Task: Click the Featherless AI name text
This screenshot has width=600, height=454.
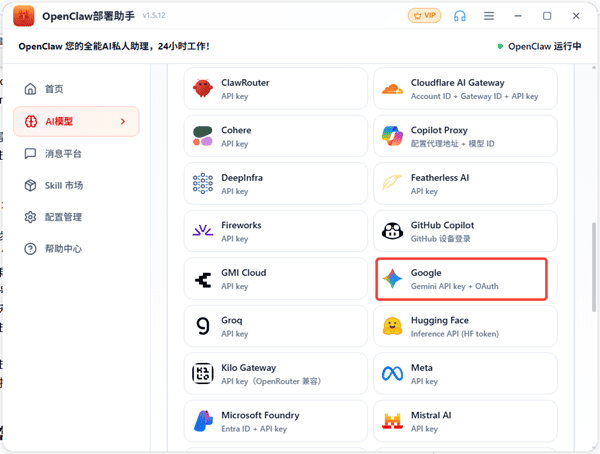Action: pyautogui.click(x=440, y=178)
